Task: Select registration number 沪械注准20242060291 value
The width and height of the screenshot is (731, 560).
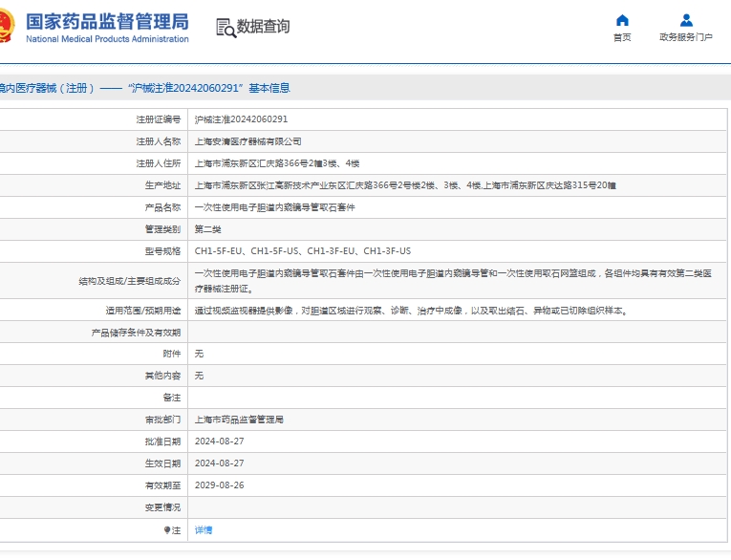Action: (241, 119)
